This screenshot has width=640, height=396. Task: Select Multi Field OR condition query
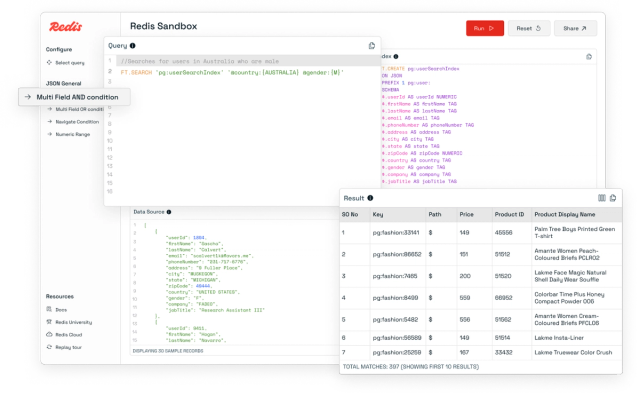pos(75,109)
